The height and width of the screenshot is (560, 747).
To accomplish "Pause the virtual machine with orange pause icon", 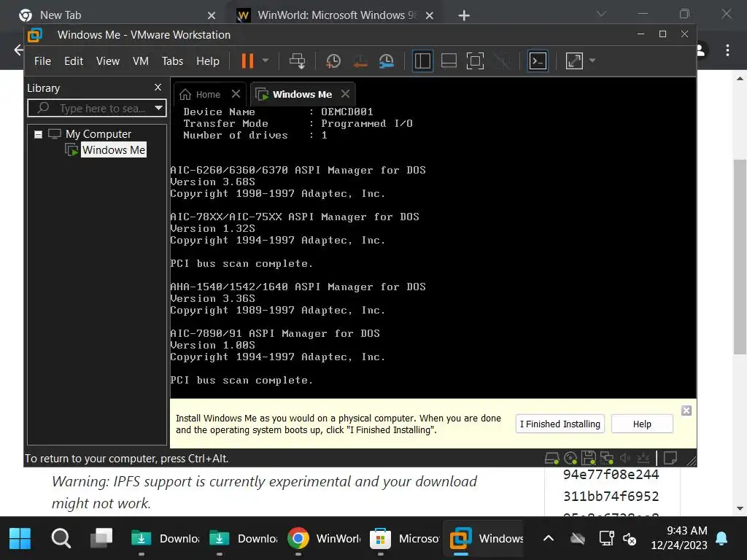I will 247,61.
